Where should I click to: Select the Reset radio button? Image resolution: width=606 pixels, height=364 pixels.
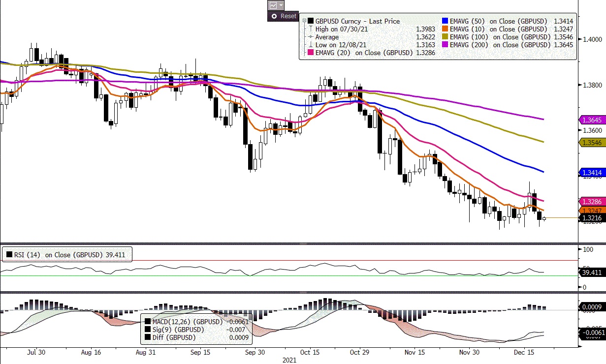pyautogui.click(x=274, y=16)
